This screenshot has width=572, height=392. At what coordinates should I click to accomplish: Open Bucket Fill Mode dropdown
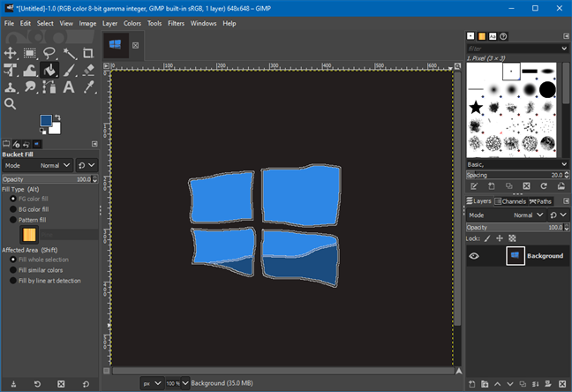coord(38,165)
